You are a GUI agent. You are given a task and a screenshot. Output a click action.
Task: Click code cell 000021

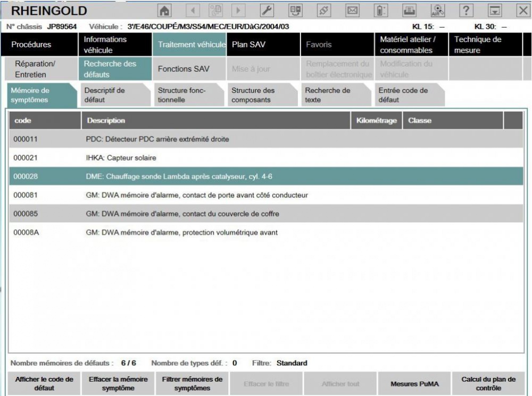tap(26, 158)
